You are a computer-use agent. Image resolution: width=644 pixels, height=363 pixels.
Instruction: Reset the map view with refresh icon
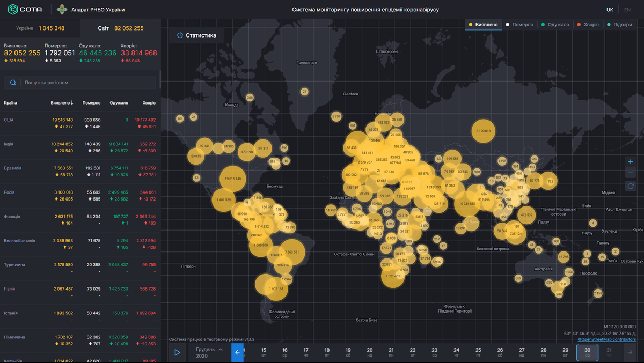click(x=631, y=186)
